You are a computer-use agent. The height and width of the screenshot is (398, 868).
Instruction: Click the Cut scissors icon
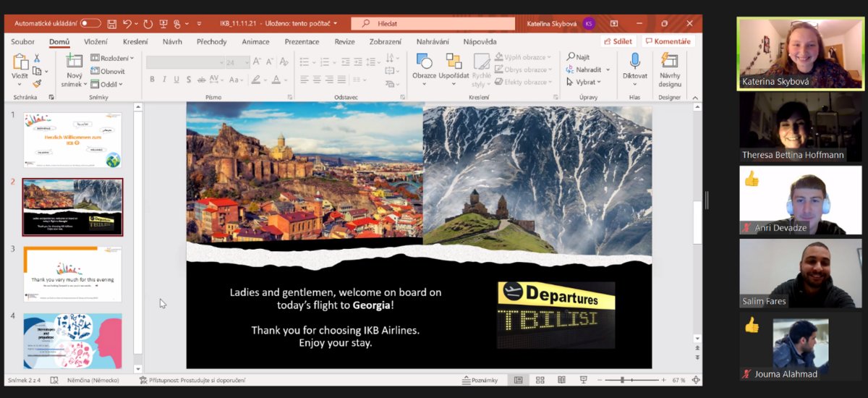(37, 59)
